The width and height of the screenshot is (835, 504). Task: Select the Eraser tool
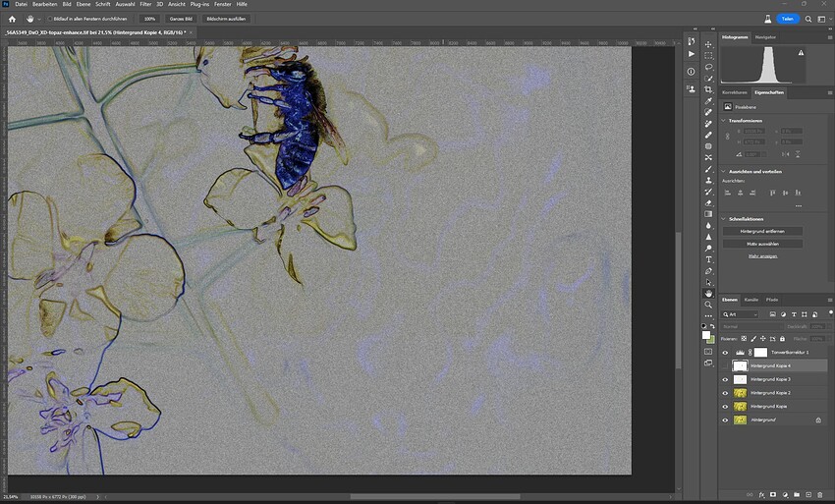[x=708, y=203]
